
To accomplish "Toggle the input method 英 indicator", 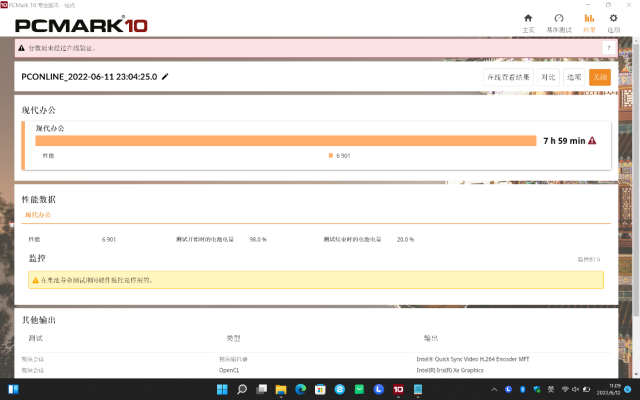I will pos(551,389).
